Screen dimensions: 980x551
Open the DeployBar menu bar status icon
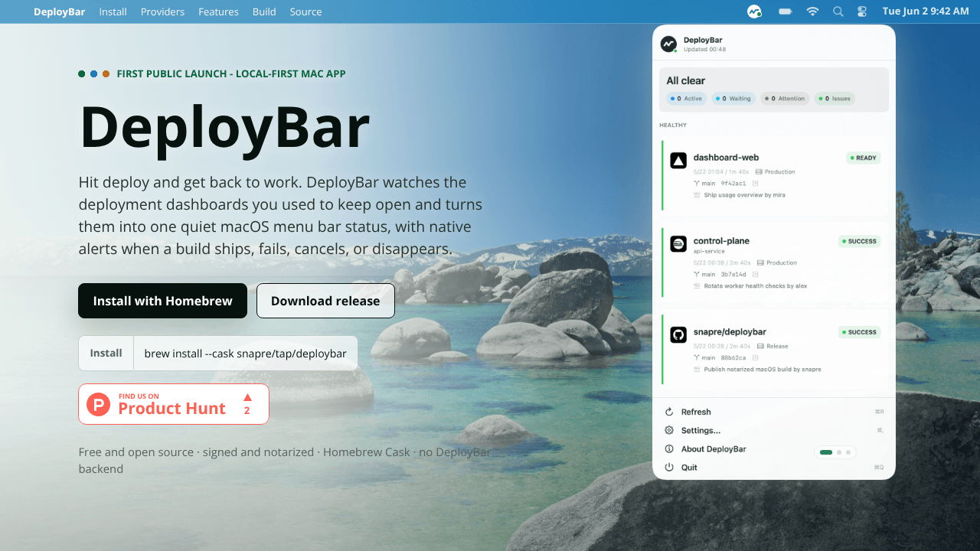pyautogui.click(x=754, y=11)
